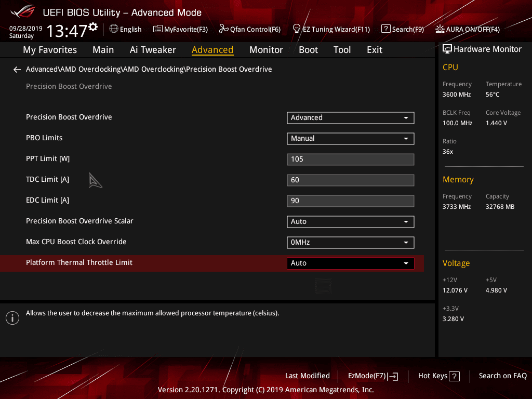Click the Ratio 36x value

(447, 152)
